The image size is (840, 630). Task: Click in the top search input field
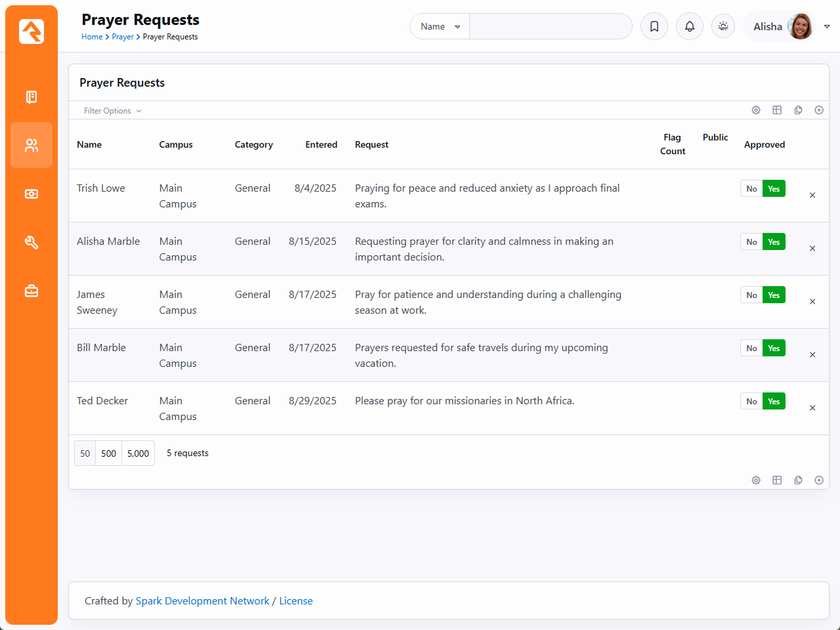pos(550,27)
